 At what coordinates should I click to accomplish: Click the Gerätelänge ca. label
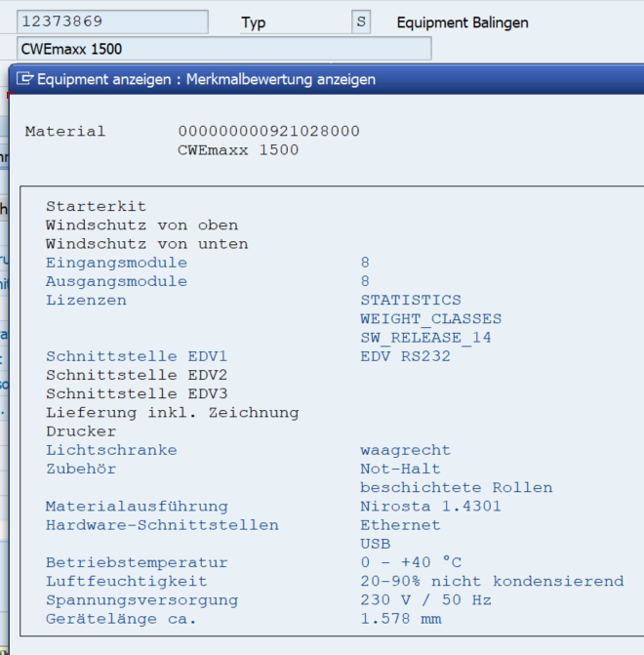pos(121,619)
